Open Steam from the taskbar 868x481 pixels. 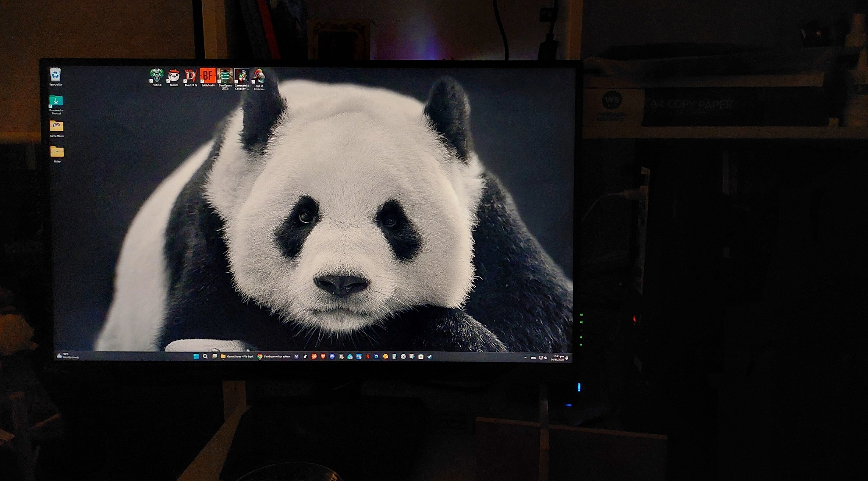(429, 357)
